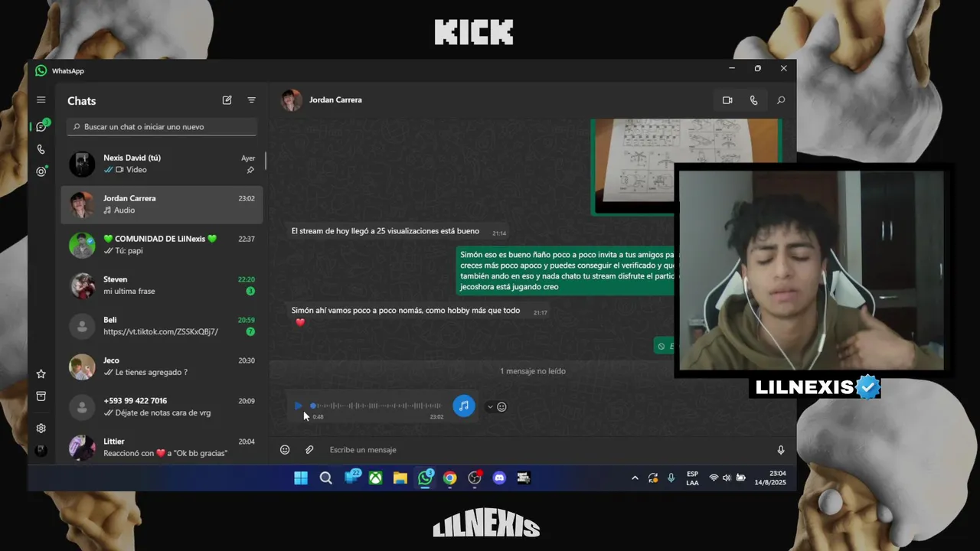Open Discord from taskbar

coord(499,478)
